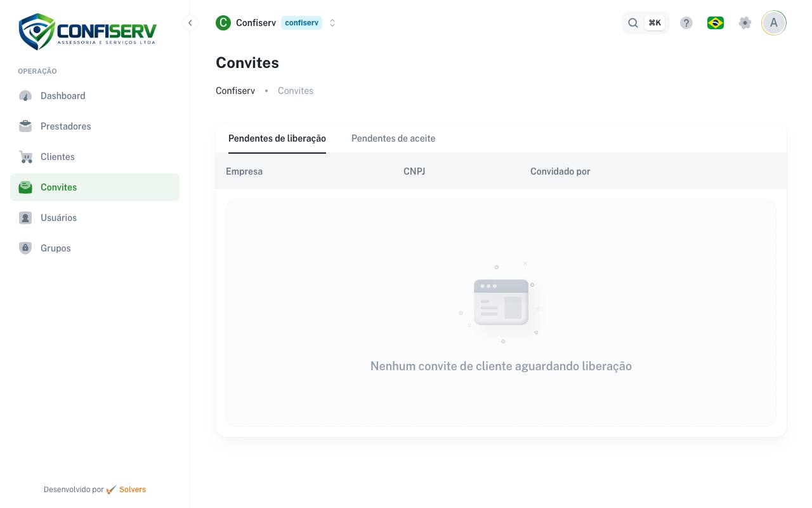Image resolution: width=812 pixels, height=508 pixels.
Task: Click the Convites envelope icon
Action: (25, 187)
